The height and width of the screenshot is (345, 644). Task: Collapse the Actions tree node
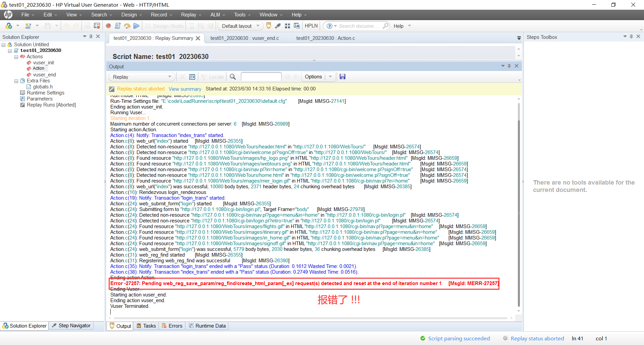(16, 57)
